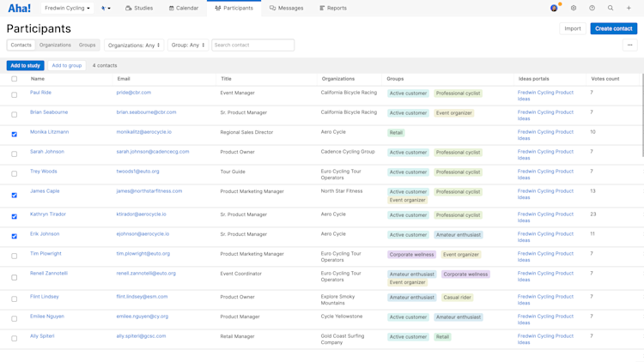Open the three-dots more options button
This screenshot has height=362, width=644.
[x=629, y=45]
